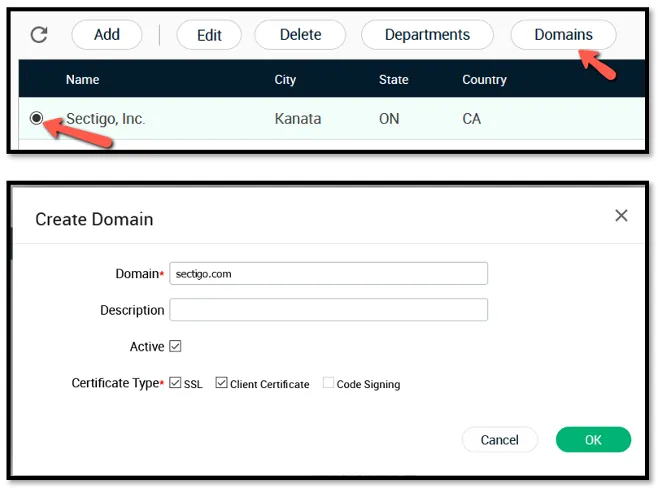Viewport: 658px width, 490px height.
Task: Hit the Delete button
Action: click(300, 35)
